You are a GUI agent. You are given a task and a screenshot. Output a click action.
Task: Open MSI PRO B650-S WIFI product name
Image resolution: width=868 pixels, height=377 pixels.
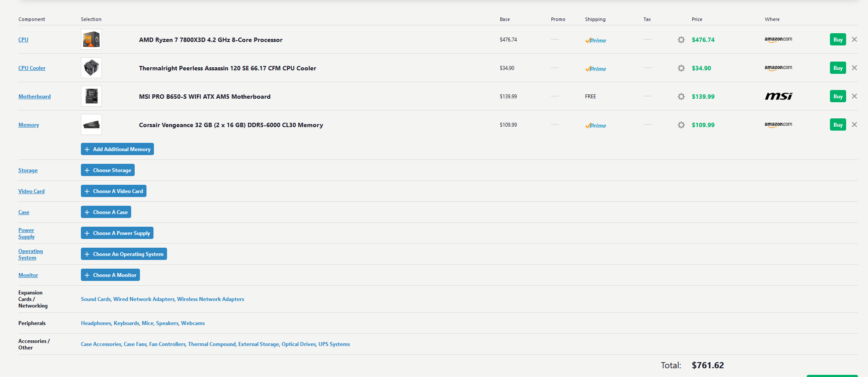[x=205, y=97]
